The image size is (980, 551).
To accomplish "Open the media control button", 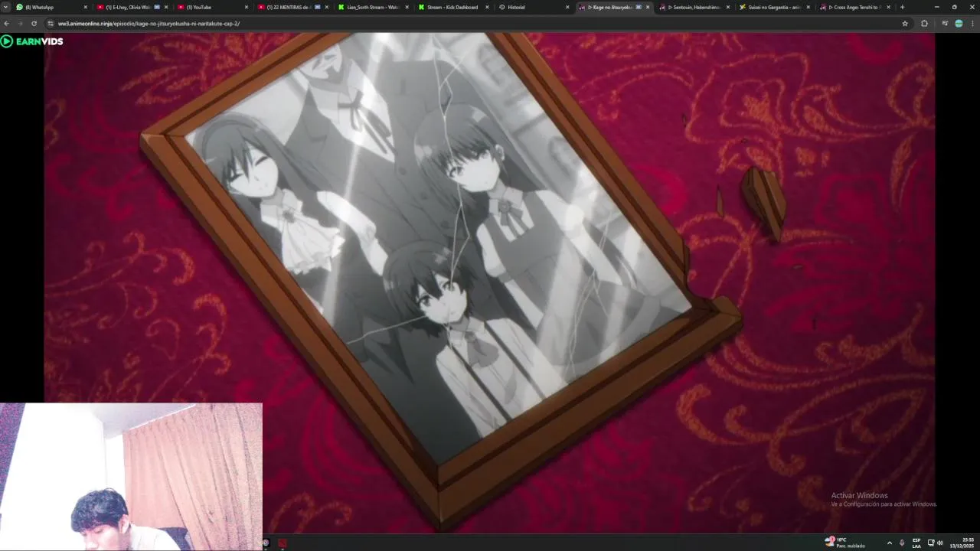I will coord(945,24).
